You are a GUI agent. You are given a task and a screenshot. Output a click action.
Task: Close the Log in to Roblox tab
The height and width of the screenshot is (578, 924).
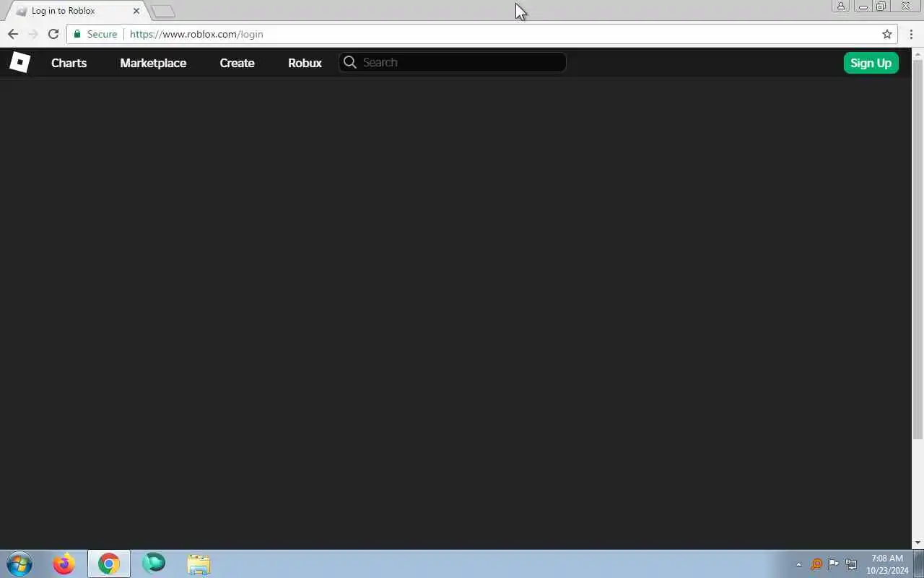pyautogui.click(x=136, y=11)
